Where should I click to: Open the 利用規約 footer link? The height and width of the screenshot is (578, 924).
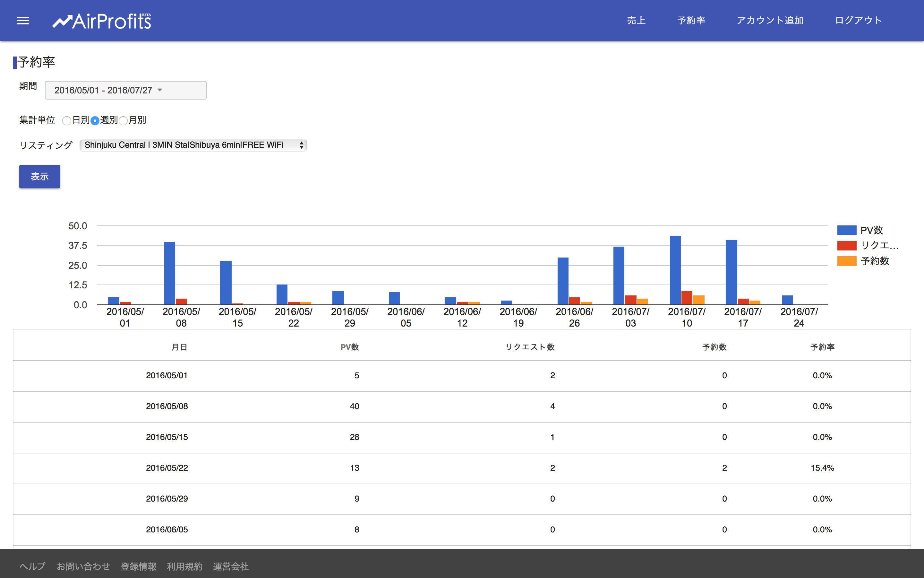tap(185, 566)
